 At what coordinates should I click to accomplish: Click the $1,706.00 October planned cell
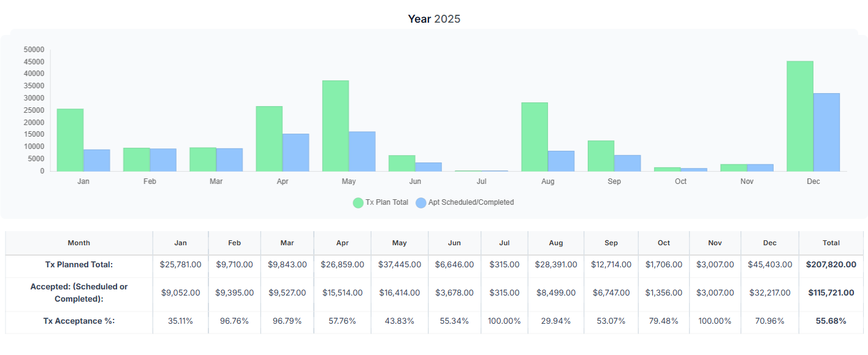pos(664,265)
